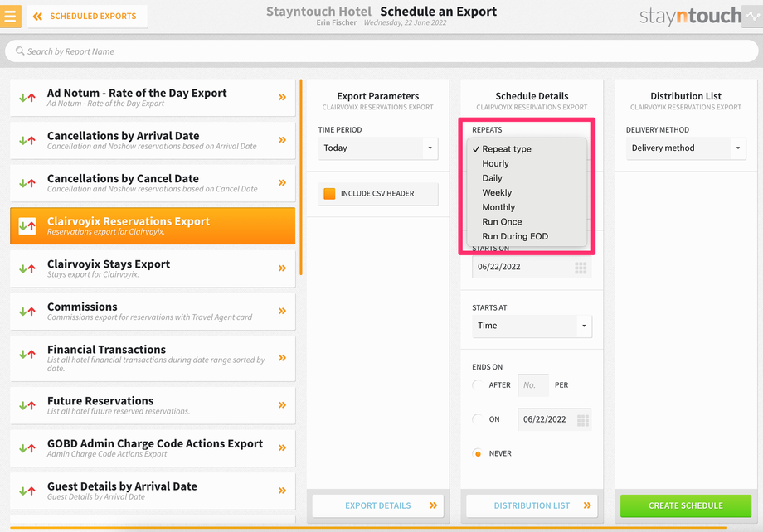Viewport: 763px width, 532px height.
Task: Click double chevron on Ad Notum row
Action: [x=282, y=97]
